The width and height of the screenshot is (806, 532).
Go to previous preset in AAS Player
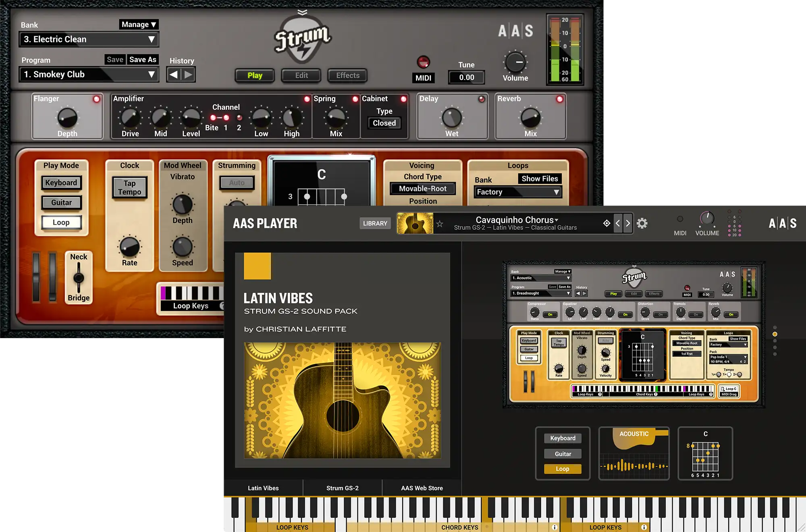click(x=618, y=223)
